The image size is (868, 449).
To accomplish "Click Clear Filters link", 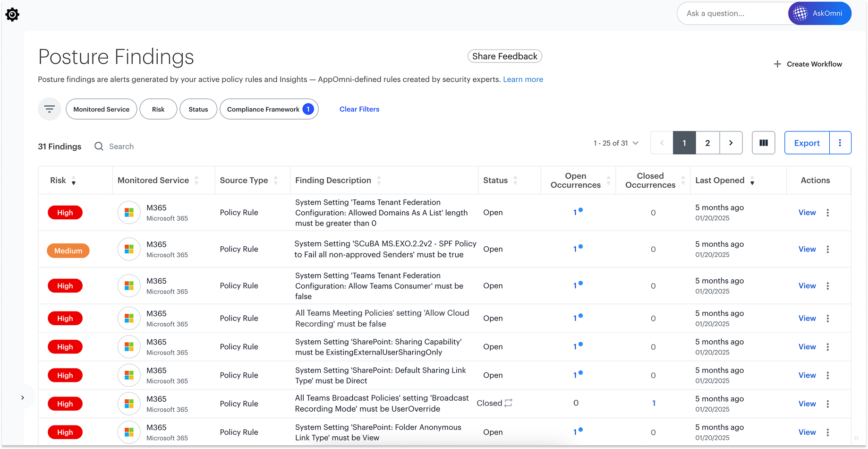I will coord(359,109).
